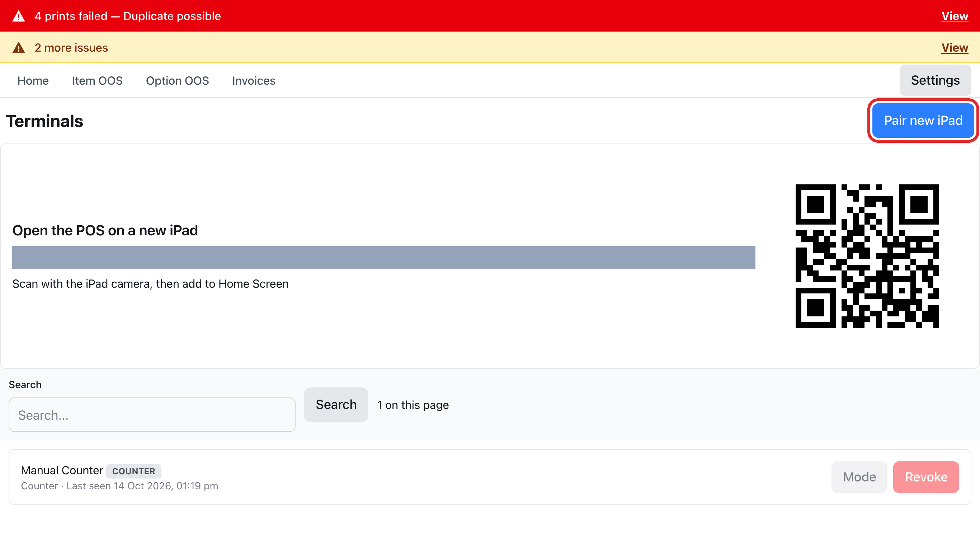Click the Pair new iPad button

[x=923, y=120]
